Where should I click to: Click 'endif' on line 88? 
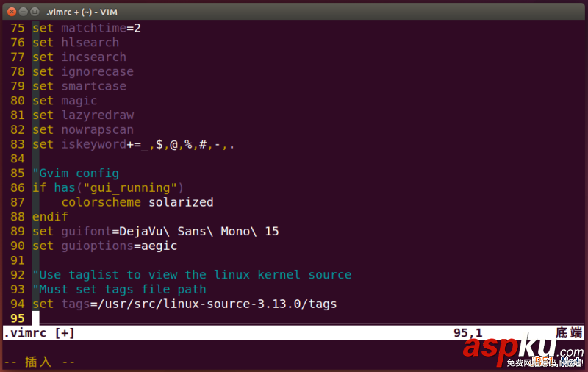(50, 217)
